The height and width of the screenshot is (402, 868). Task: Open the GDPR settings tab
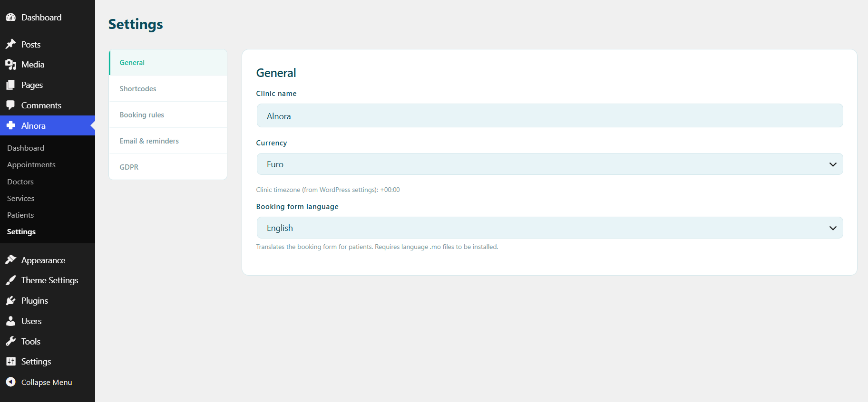[x=168, y=167]
